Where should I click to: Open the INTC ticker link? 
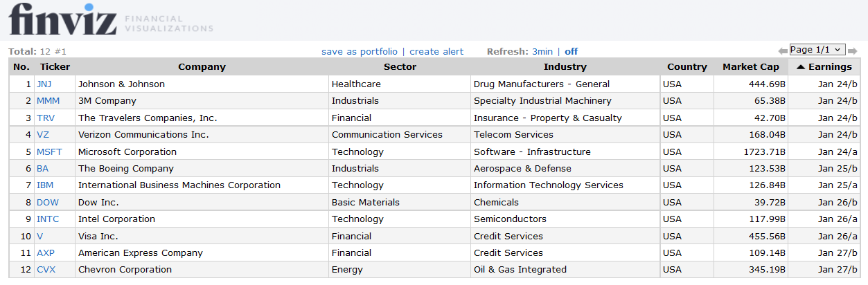click(48, 219)
